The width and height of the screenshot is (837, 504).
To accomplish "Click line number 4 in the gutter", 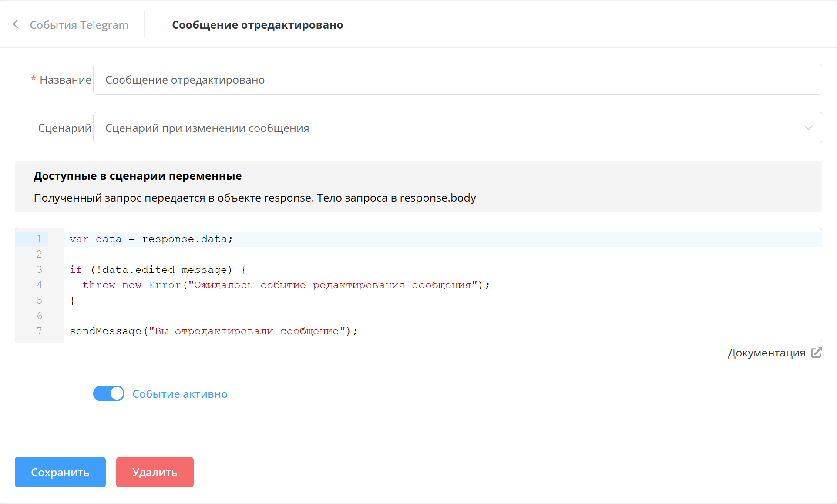I will 39,285.
